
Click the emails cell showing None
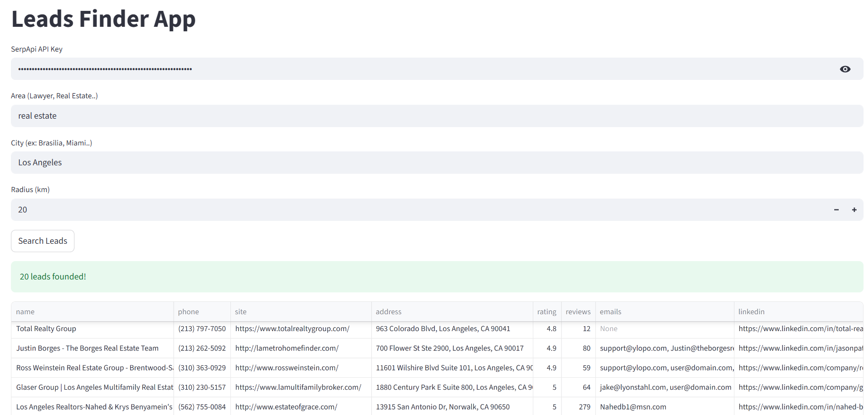click(x=664, y=329)
